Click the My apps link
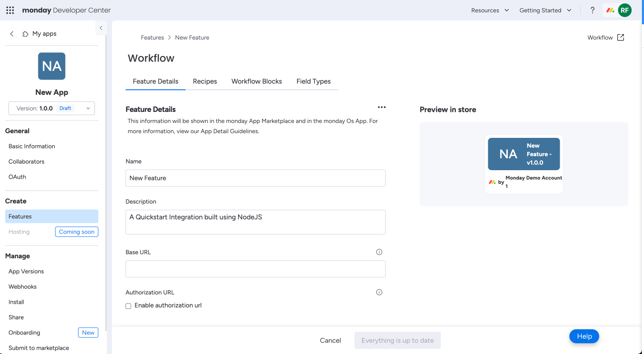Screen dimensions: 644x354 [44, 34]
